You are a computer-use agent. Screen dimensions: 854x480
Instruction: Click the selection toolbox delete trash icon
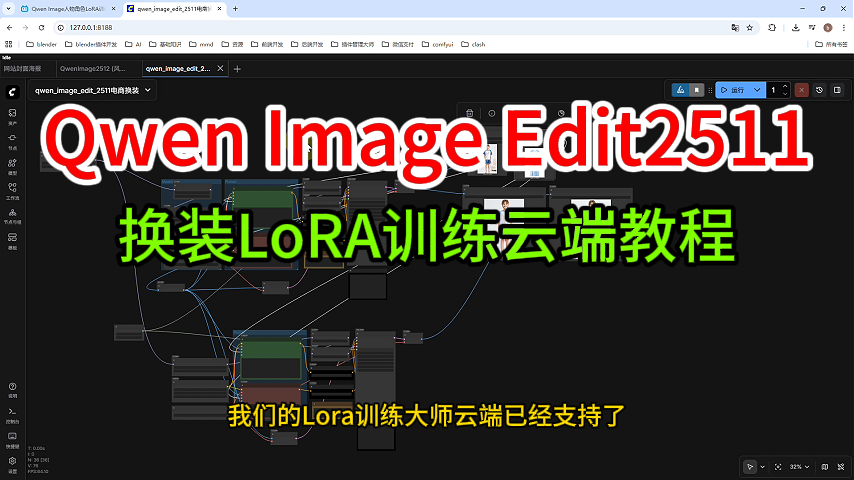469,113
